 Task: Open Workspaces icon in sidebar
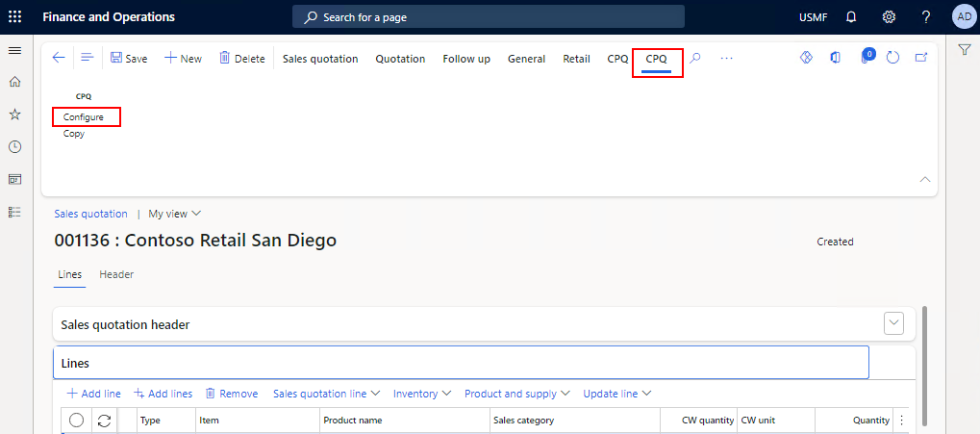(15, 180)
